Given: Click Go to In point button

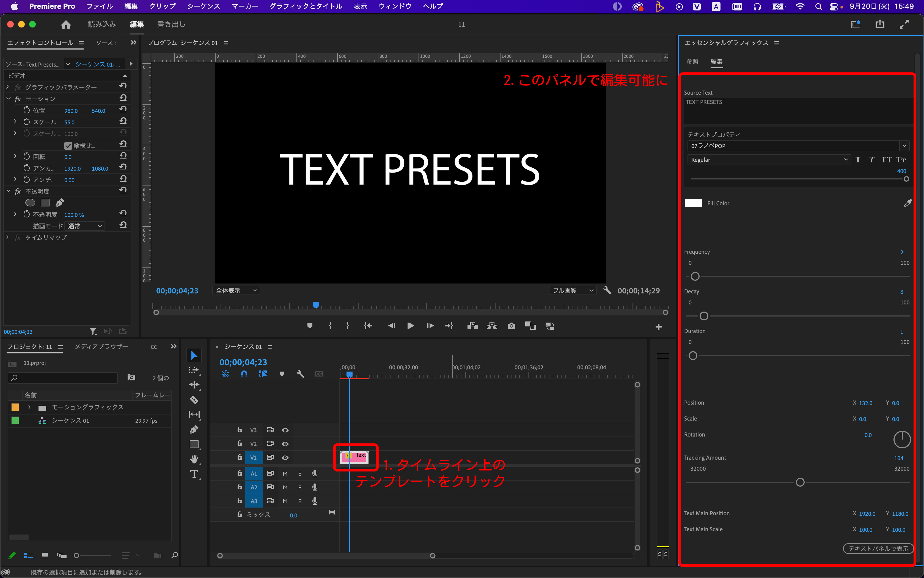Looking at the screenshot, I should coord(368,326).
